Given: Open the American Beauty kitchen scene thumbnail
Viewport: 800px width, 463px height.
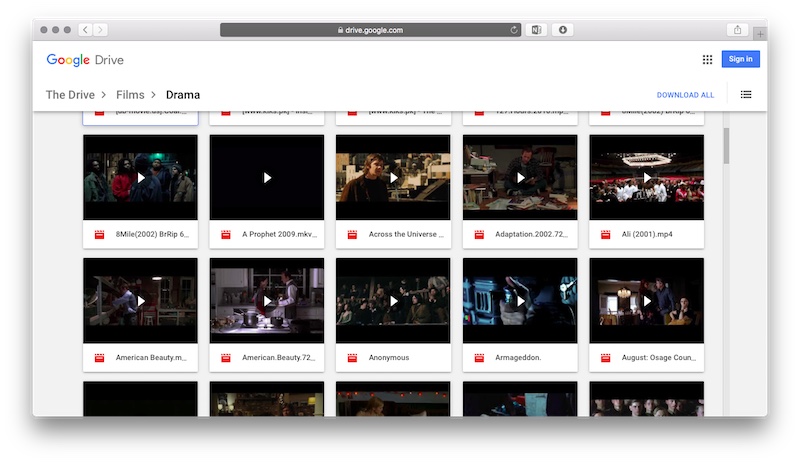Looking at the screenshot, I should [267, 300].
